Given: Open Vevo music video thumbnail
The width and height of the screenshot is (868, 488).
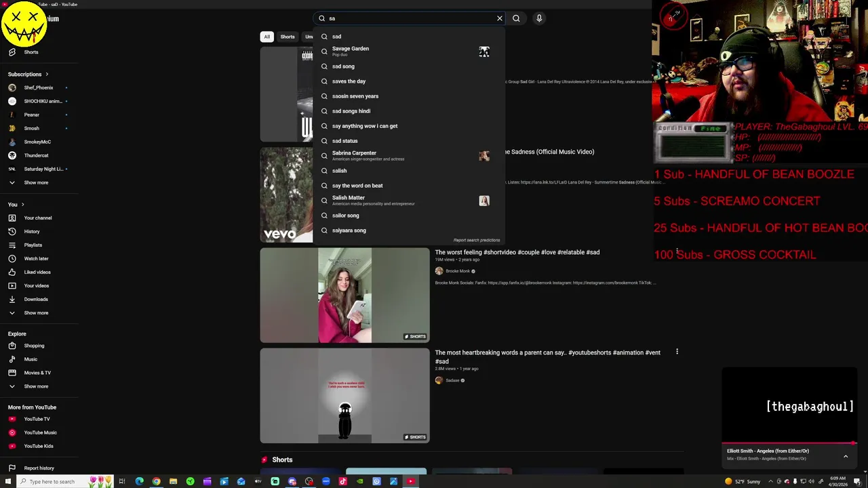Looking at the screenshot, I should [x=286, y=195].
